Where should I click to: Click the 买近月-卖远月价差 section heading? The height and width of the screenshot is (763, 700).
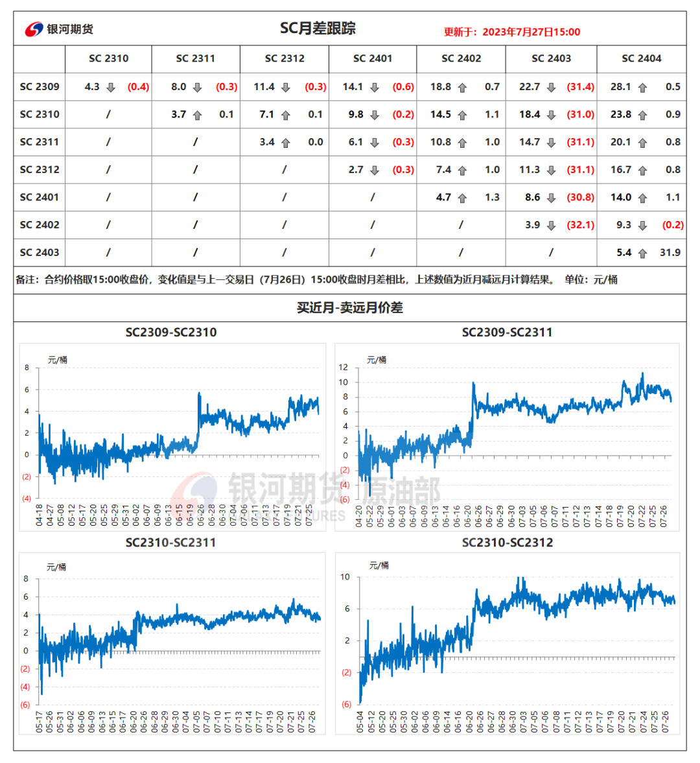coord(350,307)
